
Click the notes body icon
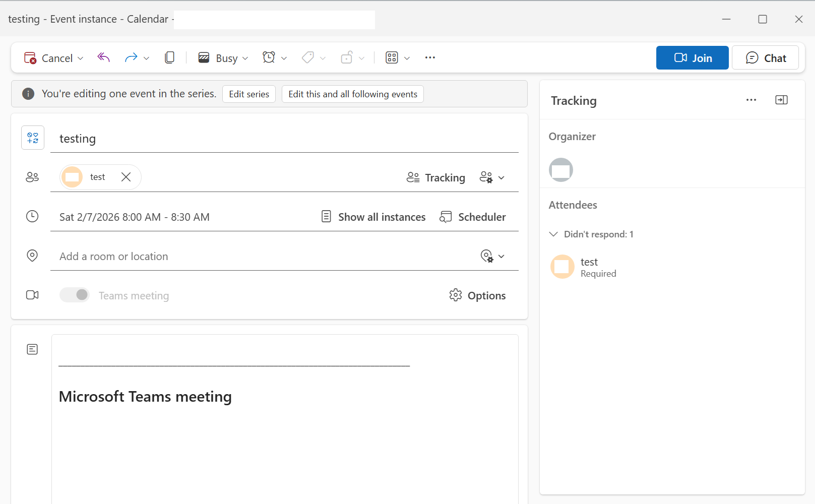(x=32, y=349)
